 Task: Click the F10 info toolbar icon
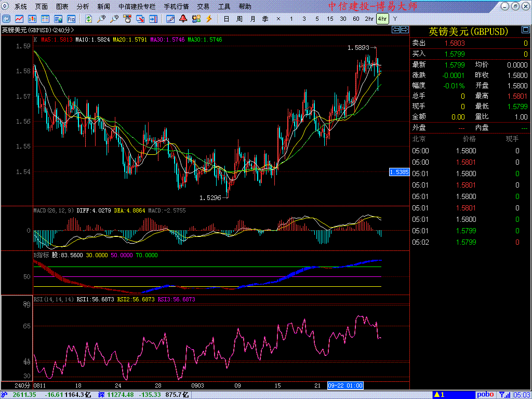coord(71,19)
